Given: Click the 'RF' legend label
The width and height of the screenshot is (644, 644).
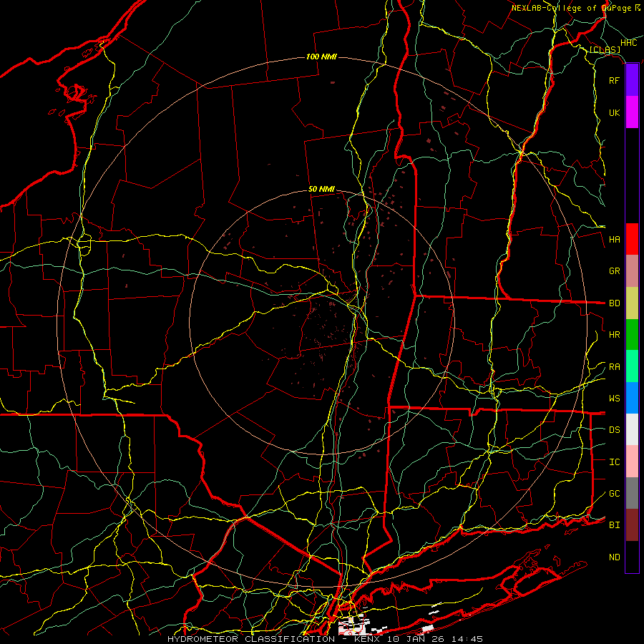Looking at the screenshot, I should (614, 80).
